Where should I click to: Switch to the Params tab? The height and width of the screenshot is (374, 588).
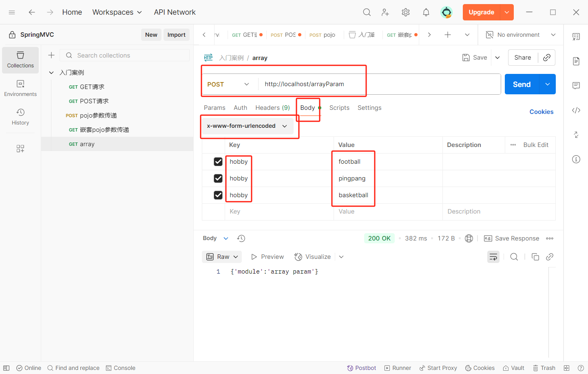tap(214, 108)
